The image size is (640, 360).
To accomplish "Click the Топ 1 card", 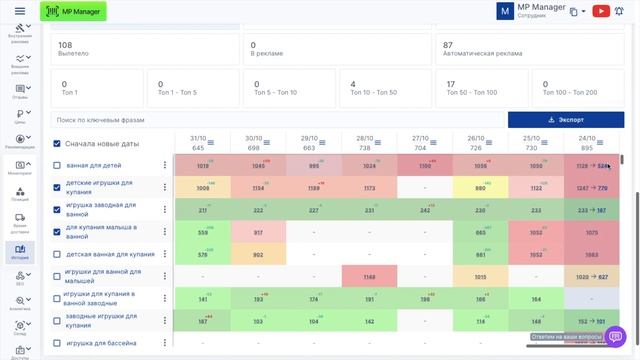I will click(97, 88).
